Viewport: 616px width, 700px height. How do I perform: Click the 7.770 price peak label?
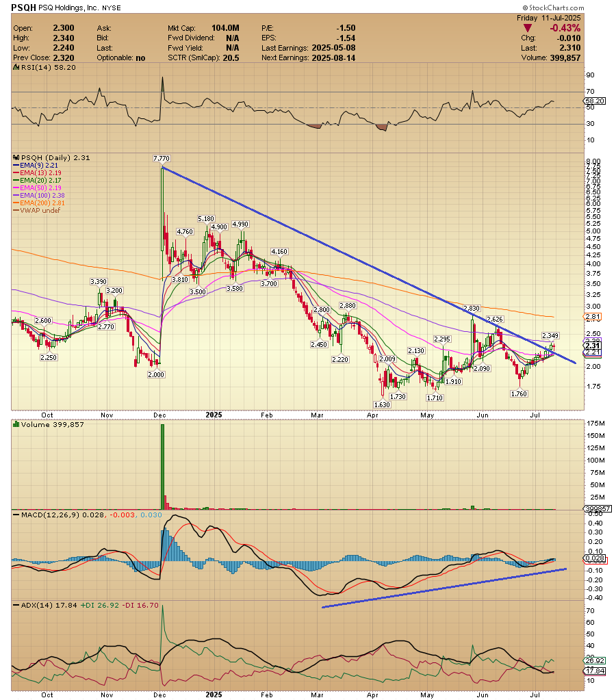[162, 159]
